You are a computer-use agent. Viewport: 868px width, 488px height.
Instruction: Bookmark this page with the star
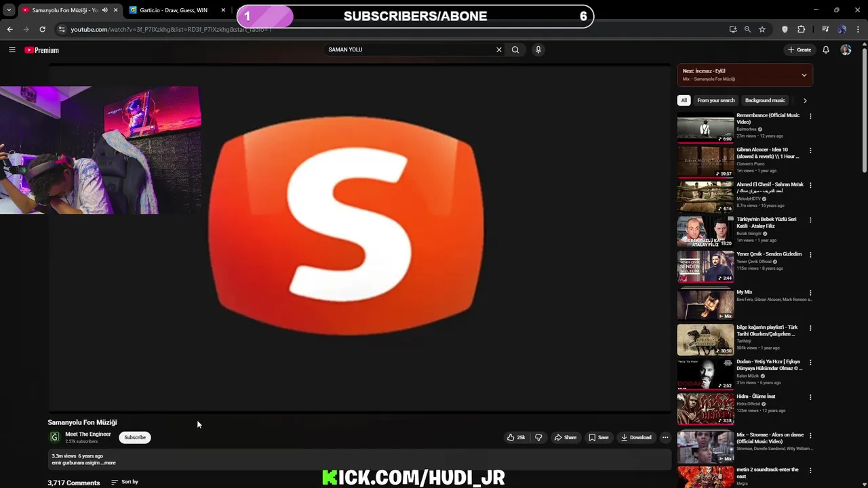click(762, 29)
